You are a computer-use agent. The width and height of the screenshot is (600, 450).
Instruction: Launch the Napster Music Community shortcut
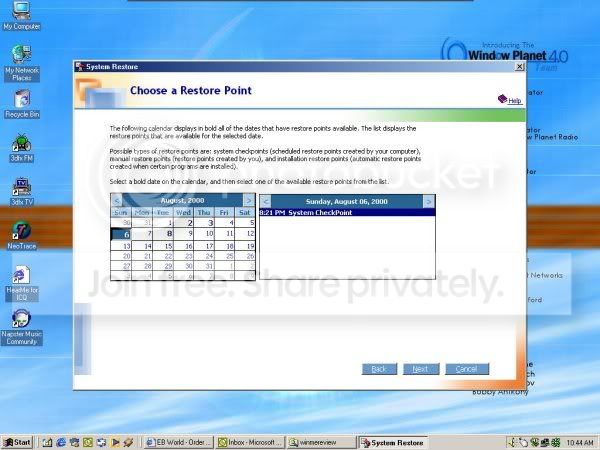coord(21,328)
